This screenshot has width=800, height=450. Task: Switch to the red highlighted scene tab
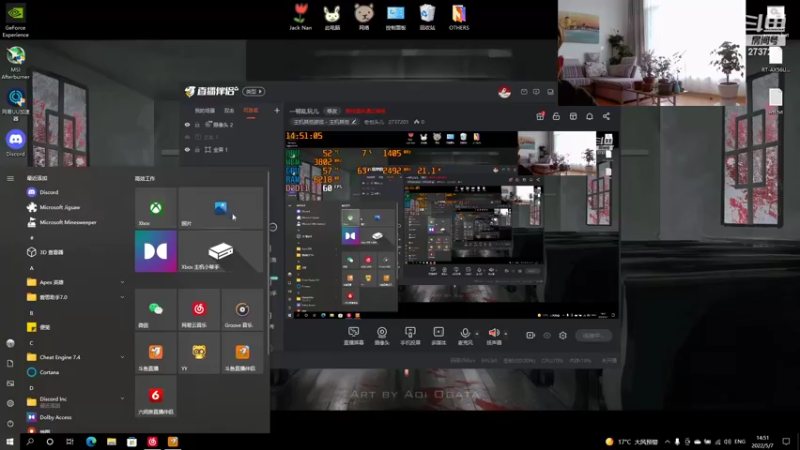tap(251, 111)
